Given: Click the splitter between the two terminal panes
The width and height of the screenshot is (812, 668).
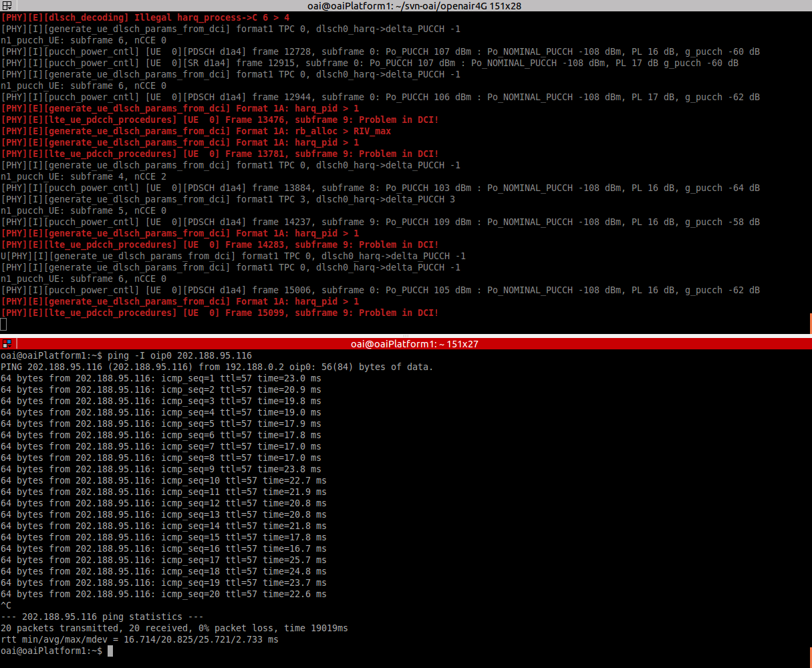Looking at the screenshot, I should click(x=406, y=335).
